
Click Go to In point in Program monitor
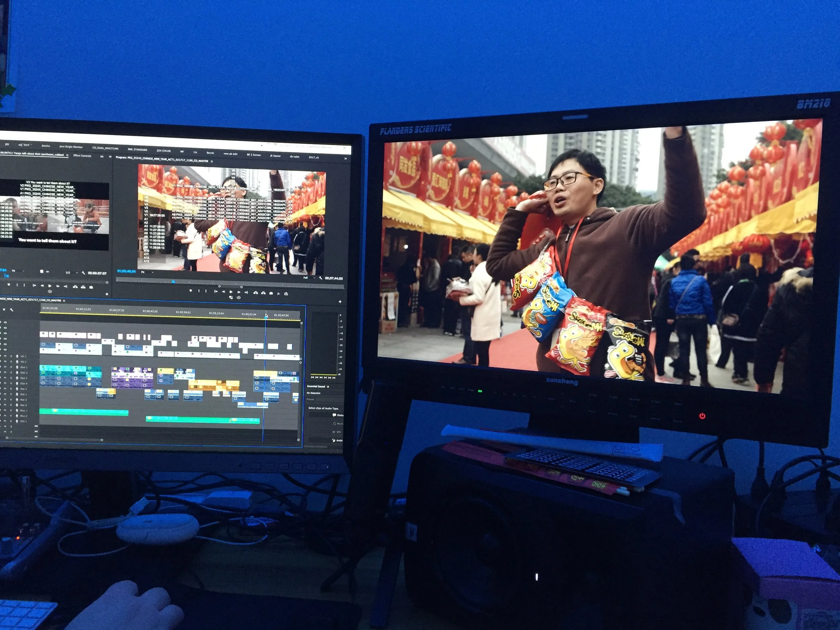(x=216, y=292)
